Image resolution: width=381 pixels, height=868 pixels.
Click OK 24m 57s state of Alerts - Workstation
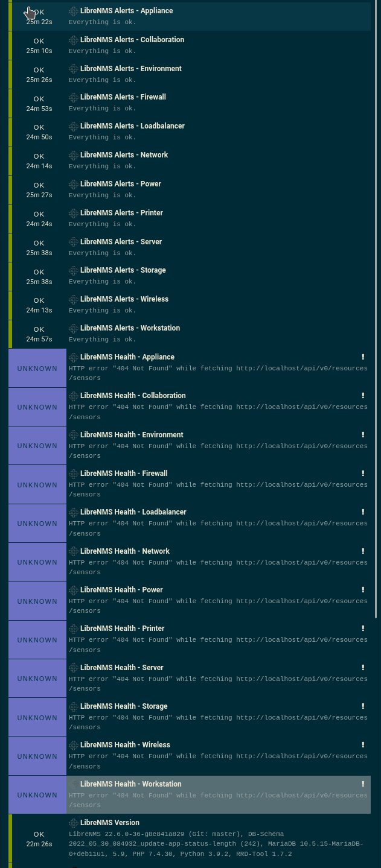click(39, 334)
